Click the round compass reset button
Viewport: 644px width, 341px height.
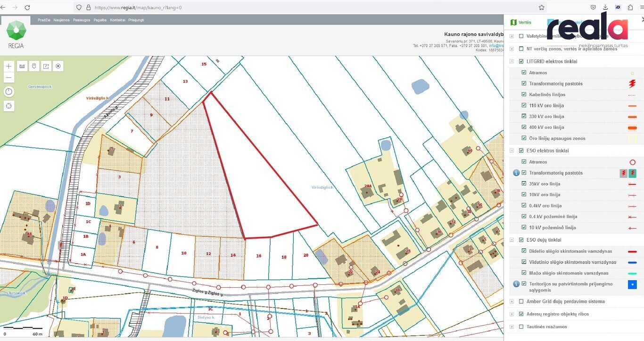click(9, 91)
